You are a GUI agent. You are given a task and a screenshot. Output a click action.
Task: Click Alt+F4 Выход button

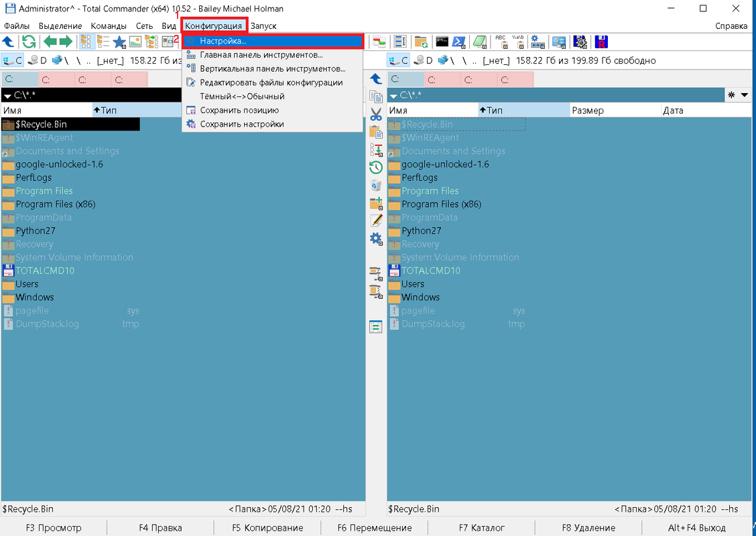coord(697,528)
